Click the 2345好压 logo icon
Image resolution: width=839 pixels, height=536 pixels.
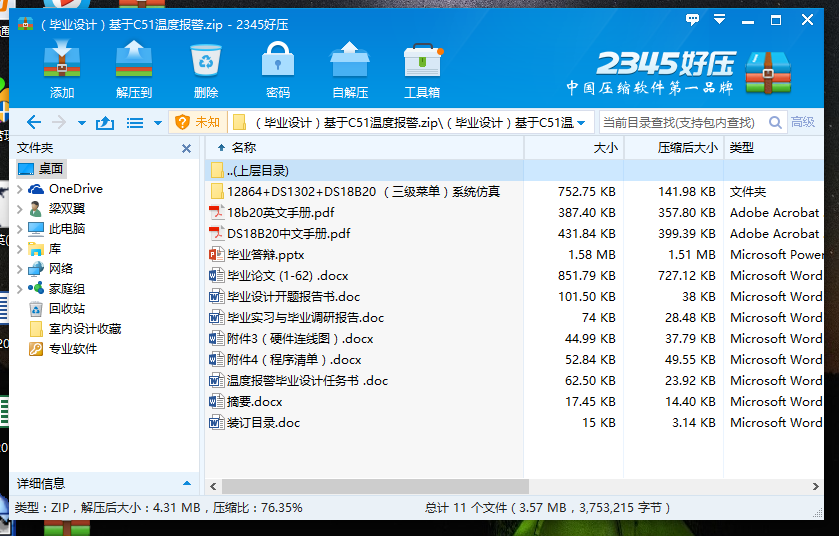pyautogui.click(x=768, y=72)
